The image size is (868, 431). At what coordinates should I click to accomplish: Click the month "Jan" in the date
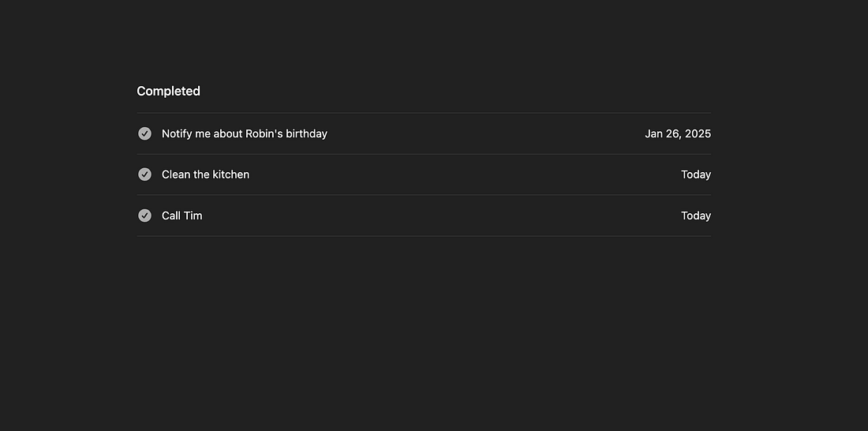click(x=654, y=133)
